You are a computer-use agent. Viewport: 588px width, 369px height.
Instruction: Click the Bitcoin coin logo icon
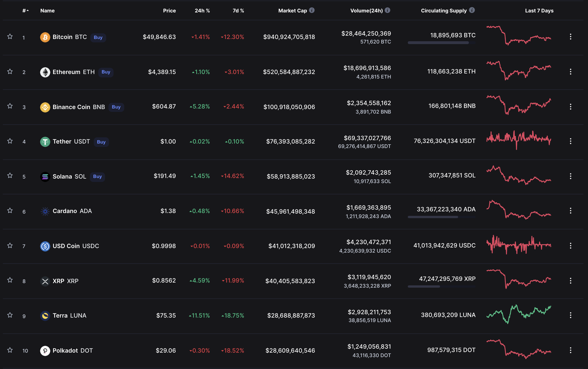point(45,37)
